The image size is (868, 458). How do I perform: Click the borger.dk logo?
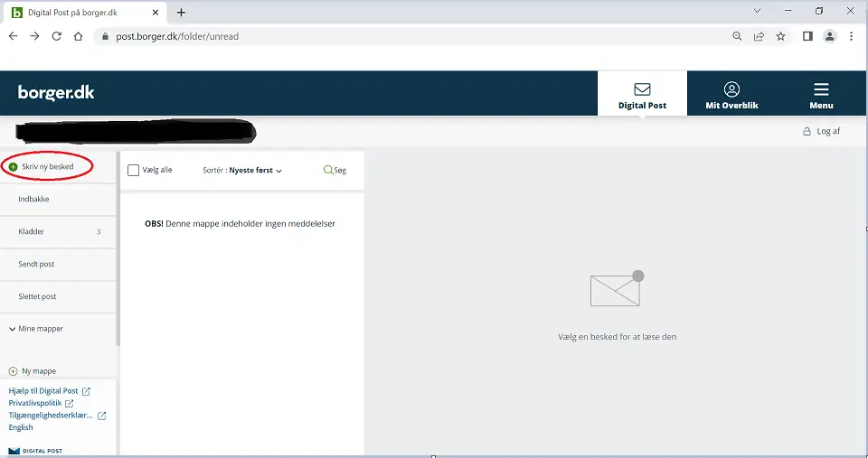pyautogui.click(x=56, y=92)
